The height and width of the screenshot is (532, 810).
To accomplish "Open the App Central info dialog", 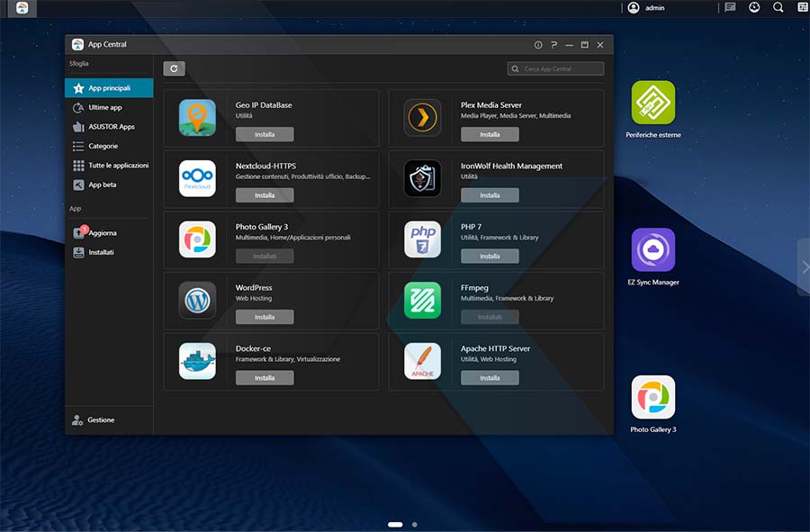I will [538, 44].
